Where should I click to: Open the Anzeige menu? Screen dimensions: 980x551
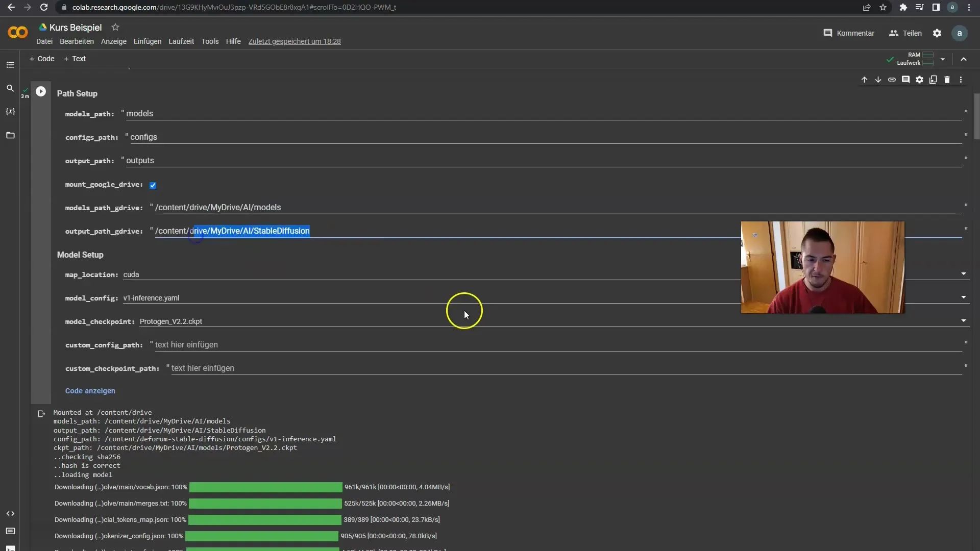click(114, 41)
